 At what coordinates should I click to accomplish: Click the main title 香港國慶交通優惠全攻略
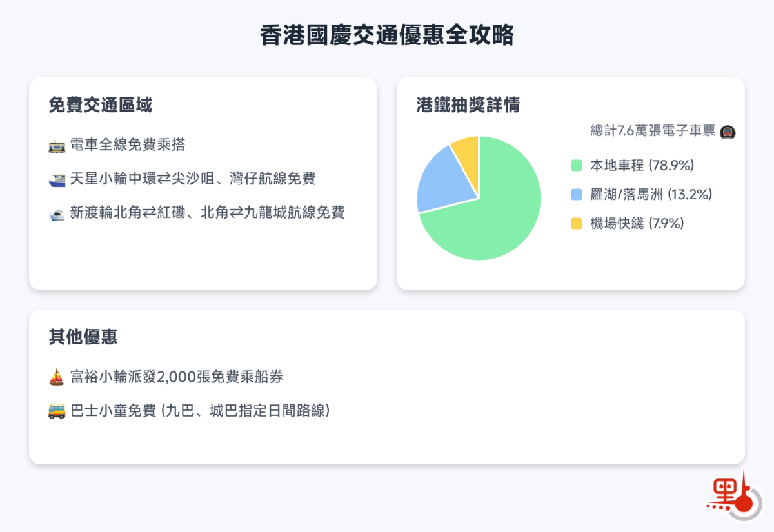[x=387, y=35]
